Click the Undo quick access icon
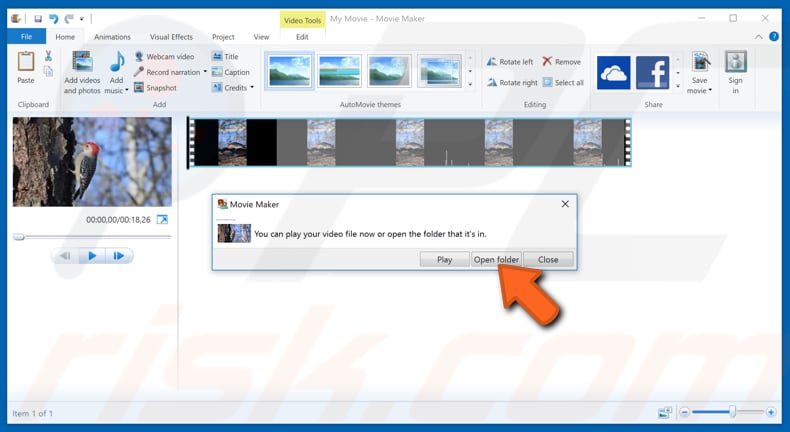 pyautogui.click(x=53, y=19)
